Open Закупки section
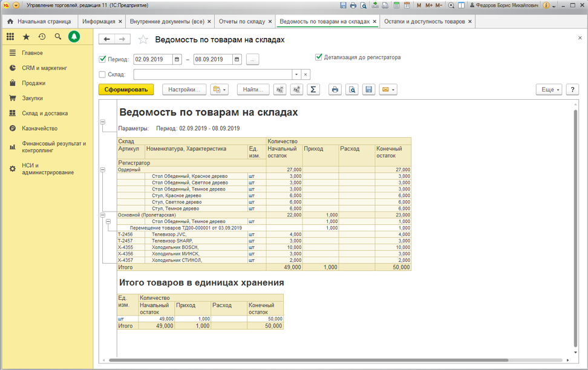The width and height of the screenshot is (588, 370). pyautogui.click(x=32, y=98)
